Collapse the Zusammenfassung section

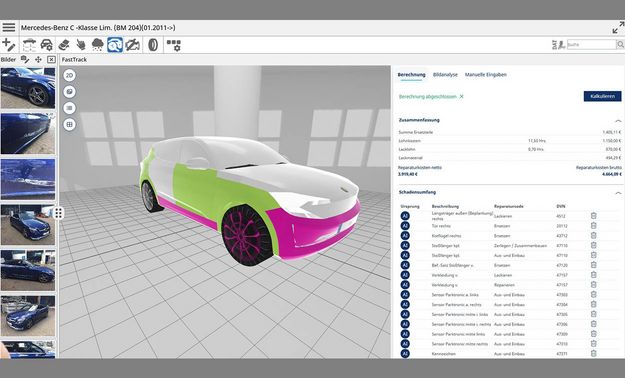[618, 120]
